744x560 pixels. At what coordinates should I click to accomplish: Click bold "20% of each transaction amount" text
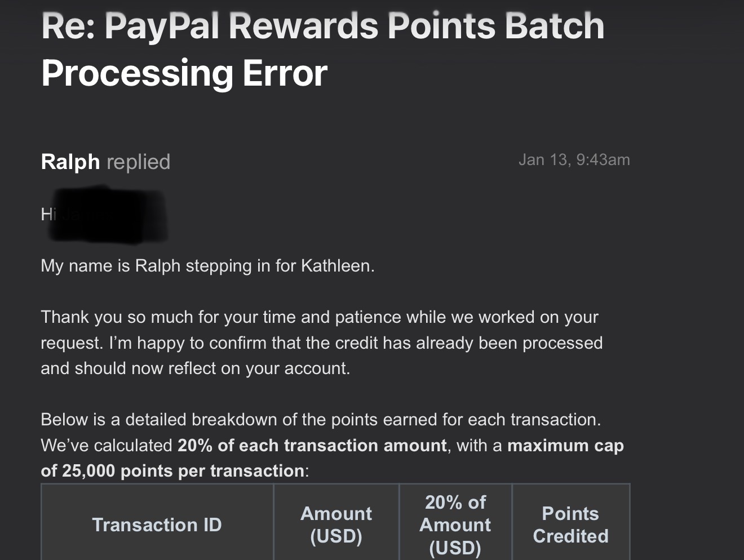click(312, 446)
